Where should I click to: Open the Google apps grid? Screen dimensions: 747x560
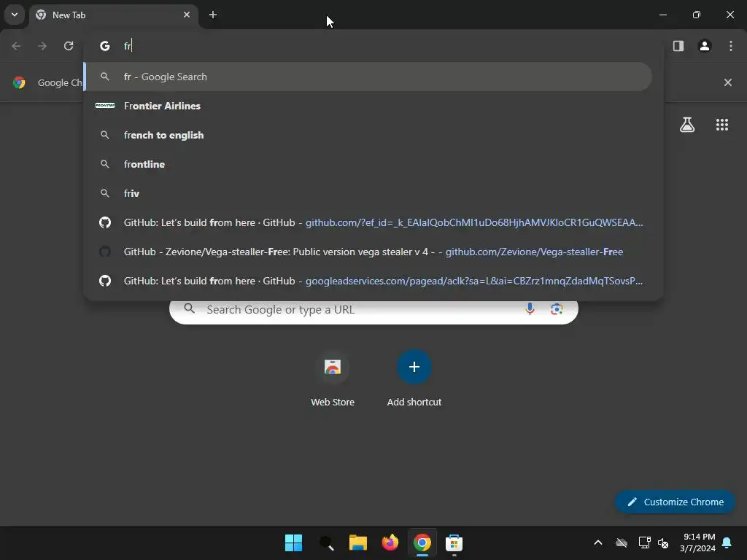(722, 125)
